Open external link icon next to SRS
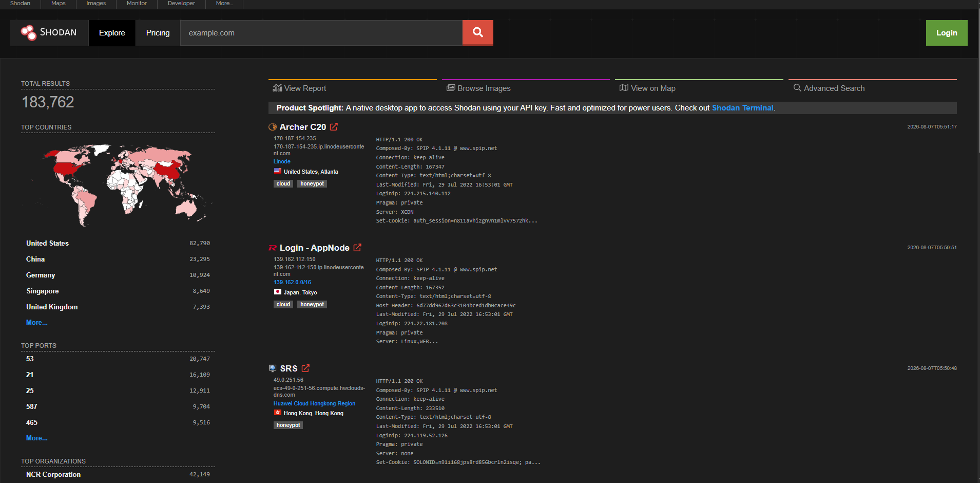The width and height of the screenshot is (980, 483). (x=305, y=368)
